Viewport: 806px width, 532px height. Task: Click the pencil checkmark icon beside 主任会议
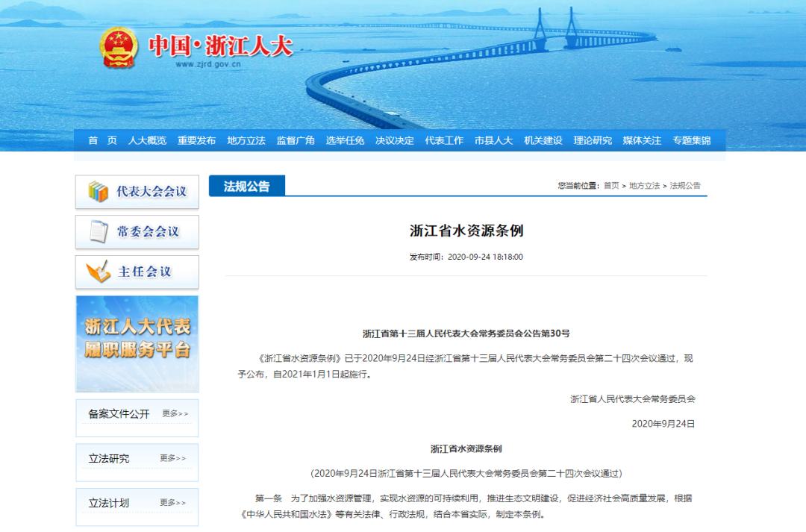click(99, 272)
